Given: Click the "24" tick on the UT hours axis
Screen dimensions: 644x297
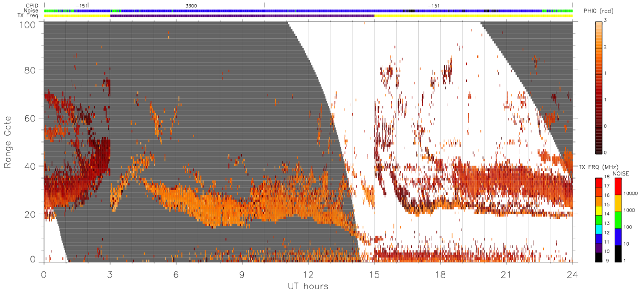Looking at the screenshot, I should pos(572,274).
